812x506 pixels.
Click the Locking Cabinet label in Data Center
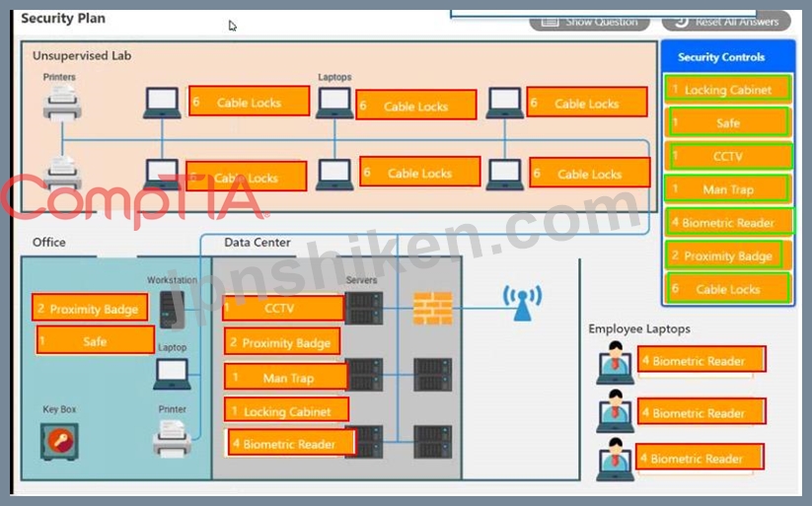(x=286, y=410)
